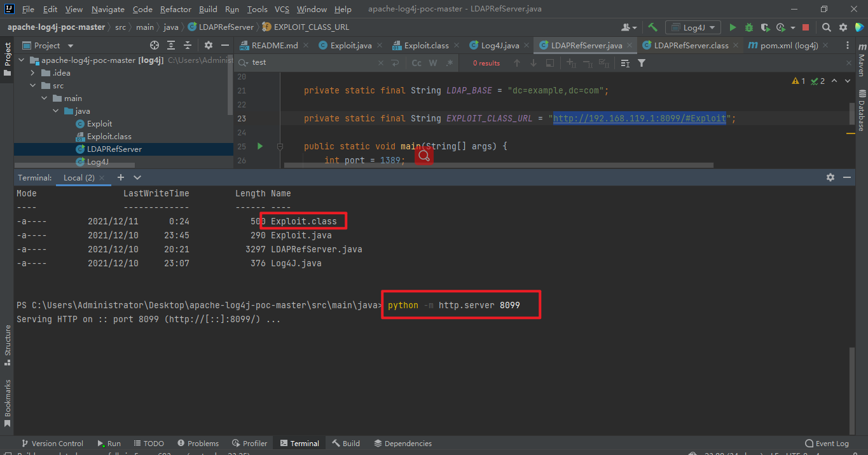Click the http://192.168.119.1:8099/#Exploit link
Screen dimensions: 868x455
coord(639,118)
